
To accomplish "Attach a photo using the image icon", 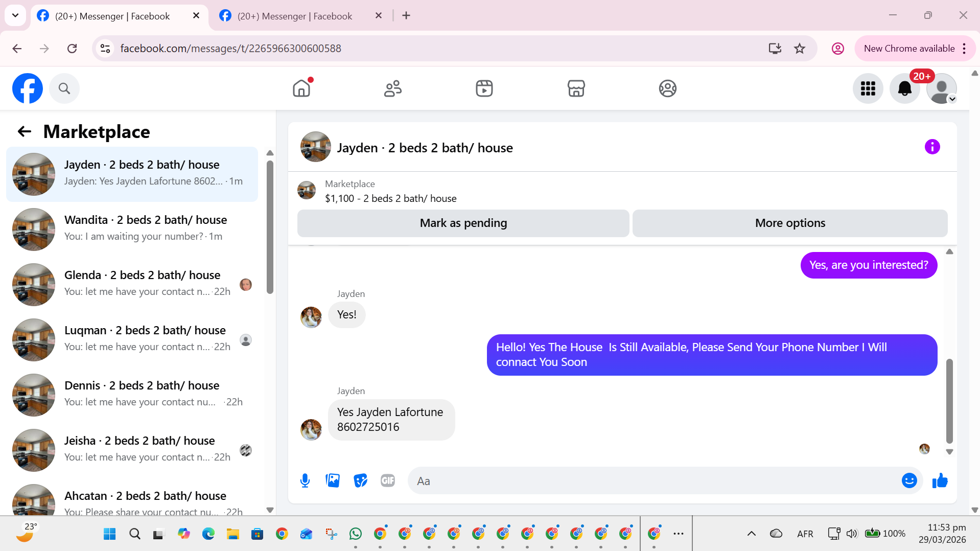I will tap(333, 480).
